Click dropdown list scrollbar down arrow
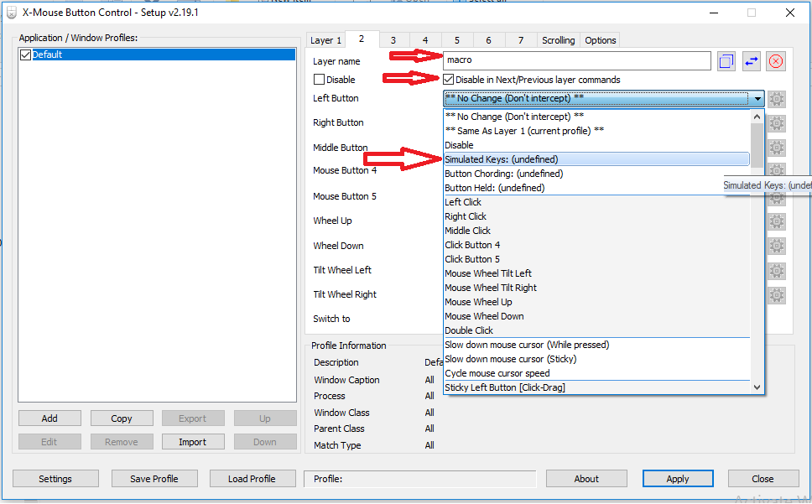Screen dimensions: 812x504 pyautogui.click(x=757, y=387)
